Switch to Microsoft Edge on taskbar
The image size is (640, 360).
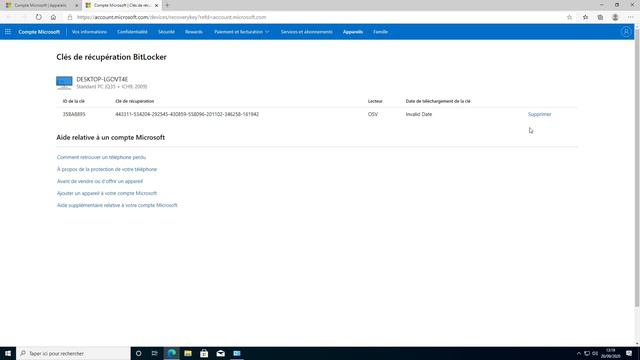click(x=171, y=353)
